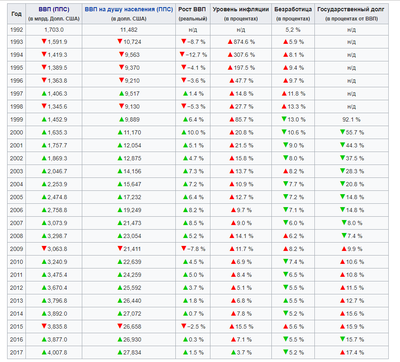Click the green up arrow beside 27,834
This screenshot has height=362, width=400.
coord(120,352)
